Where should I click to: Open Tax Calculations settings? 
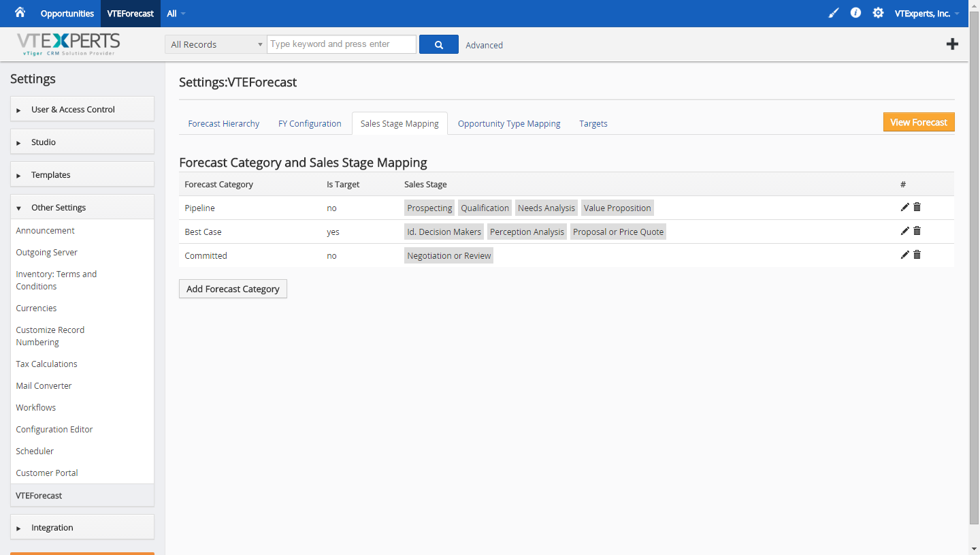(47, 364)
